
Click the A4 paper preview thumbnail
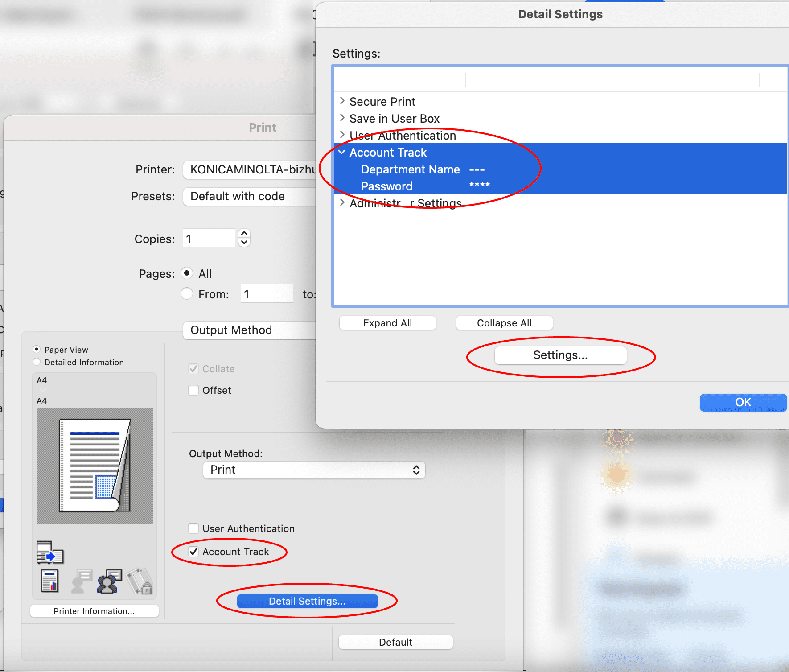95,466
